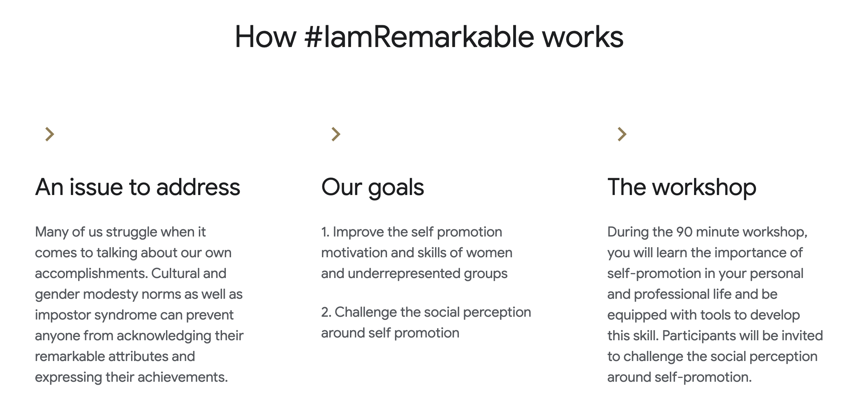The height and width of the screenshot is (417, 868).
Task: Click the line gender modesty norms as well as
Action: coord(139,294)
